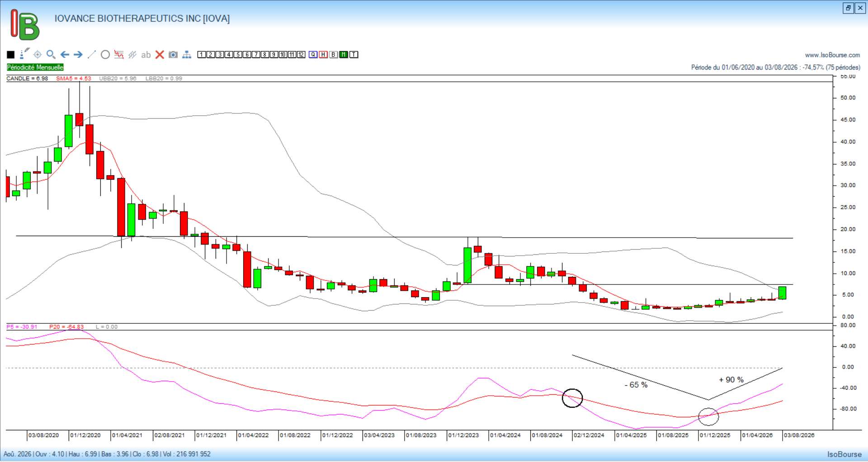Select the paint brush drawing tool

(24, 54)
